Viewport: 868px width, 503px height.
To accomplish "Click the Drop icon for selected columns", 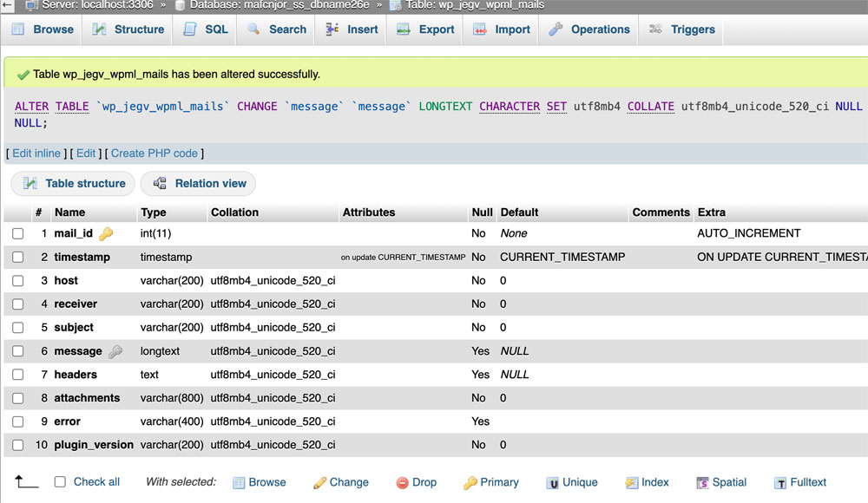I will 402,483.
